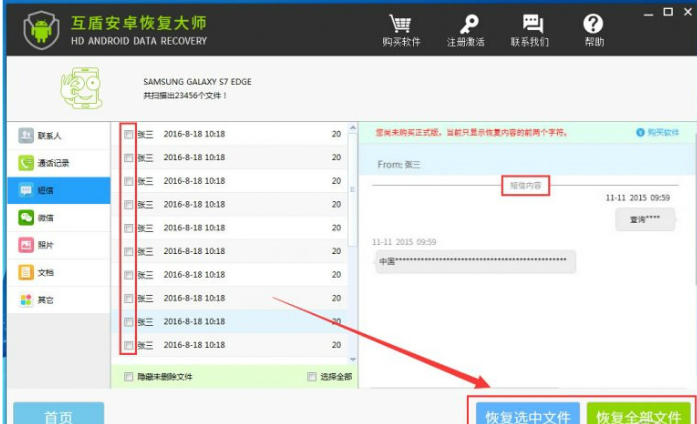Select the 通话记录 phone icon
The image size is (697, 424).
coord(26,163)
